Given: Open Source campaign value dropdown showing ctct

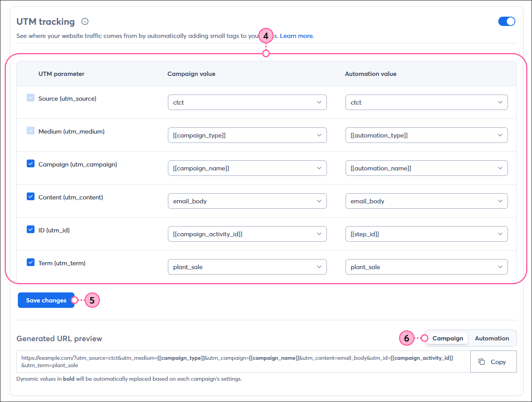Looking at the screenshot, I should coord(247,102).
